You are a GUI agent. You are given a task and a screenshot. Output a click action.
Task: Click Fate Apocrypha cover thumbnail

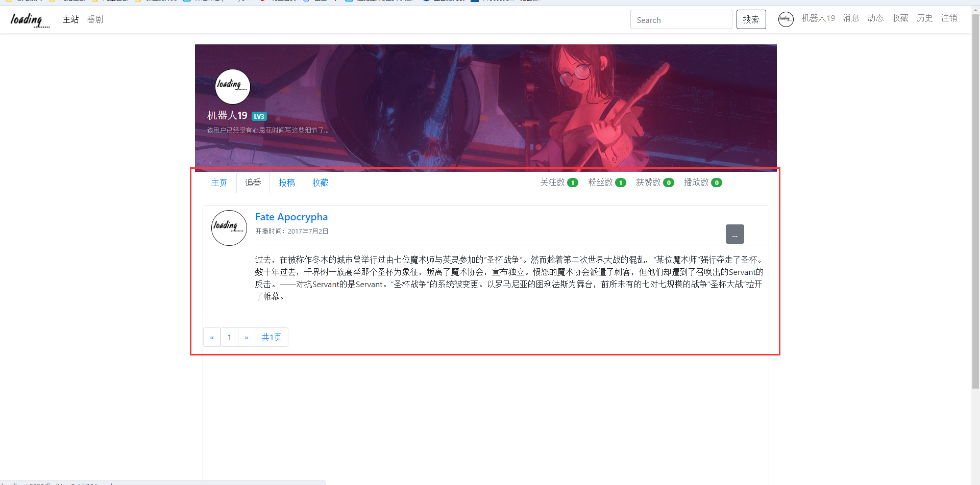point(229,228)
